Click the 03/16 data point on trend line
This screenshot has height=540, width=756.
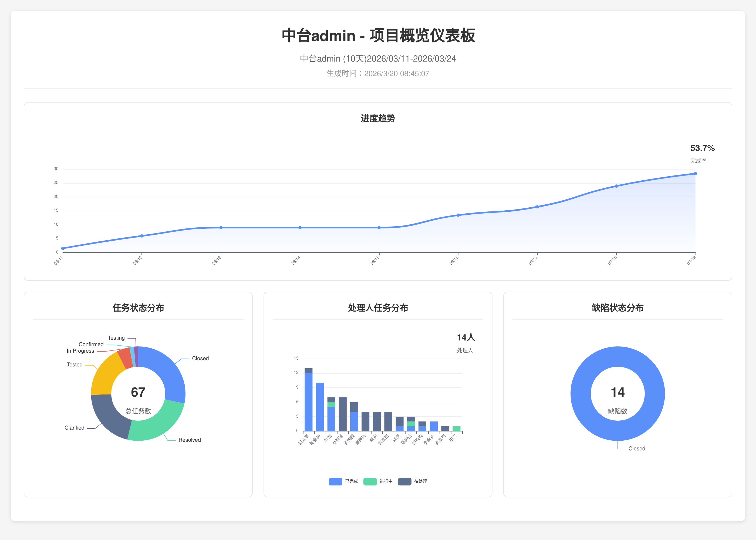458,215
